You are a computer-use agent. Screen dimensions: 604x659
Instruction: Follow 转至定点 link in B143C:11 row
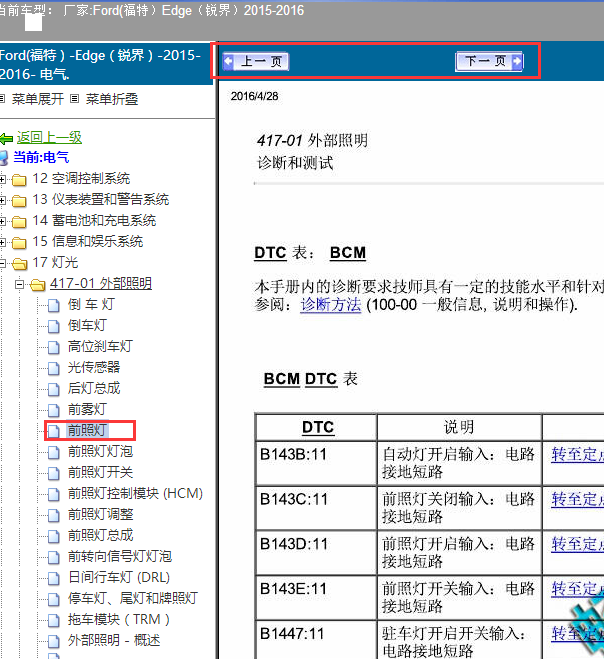(x=578, y=499)
